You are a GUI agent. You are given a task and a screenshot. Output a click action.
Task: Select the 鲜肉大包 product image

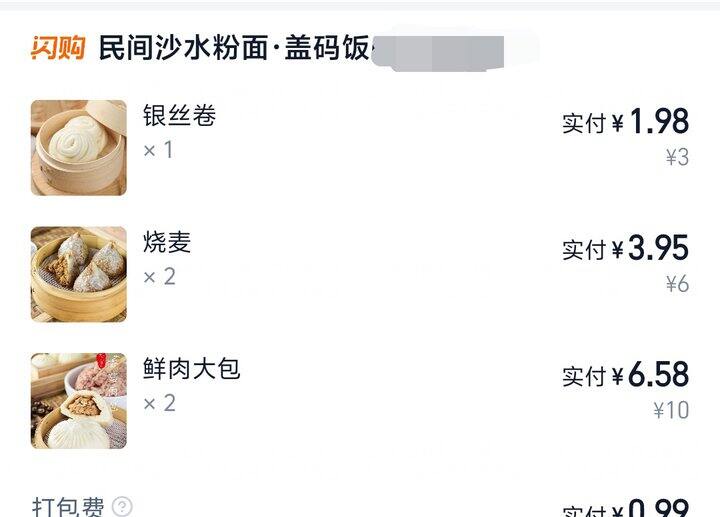coord(79,400)
